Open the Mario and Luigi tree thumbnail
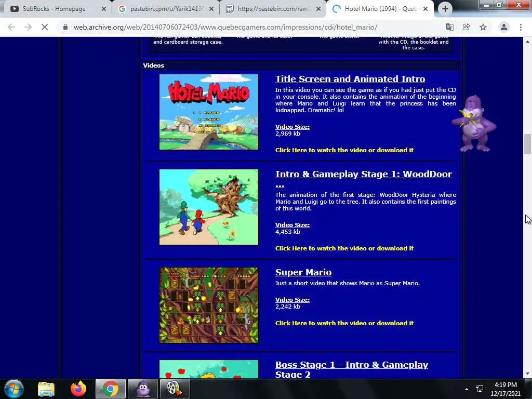Viewport: 532px width, 399px height. tap(209, 207)
